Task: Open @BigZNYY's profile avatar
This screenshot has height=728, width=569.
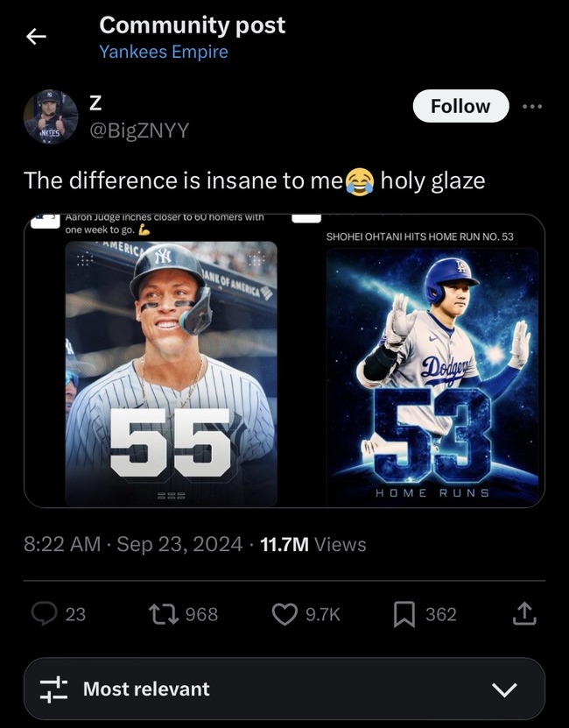Action: pos(51,117)
